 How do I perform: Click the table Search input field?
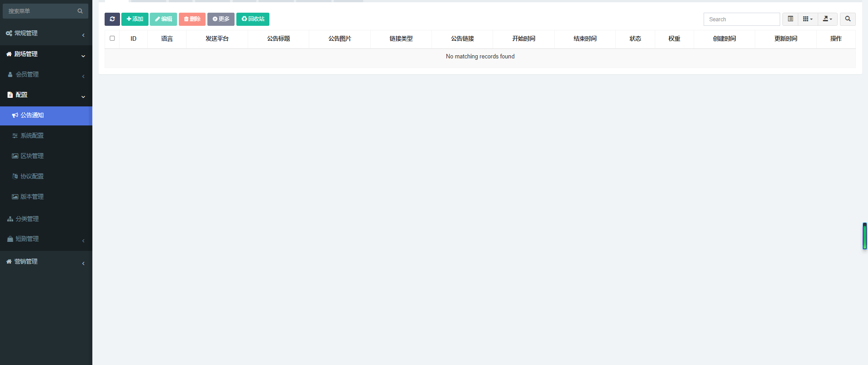click(741, 19)
